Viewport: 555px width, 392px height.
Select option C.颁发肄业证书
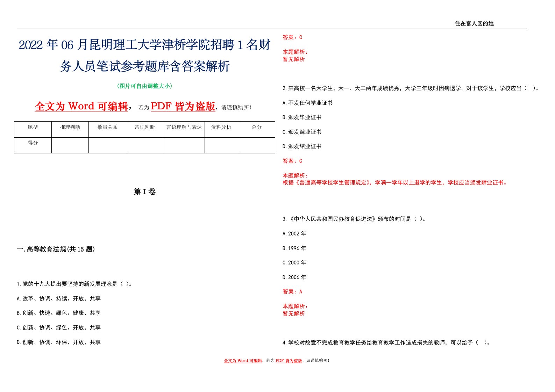[x=302, y=132]
